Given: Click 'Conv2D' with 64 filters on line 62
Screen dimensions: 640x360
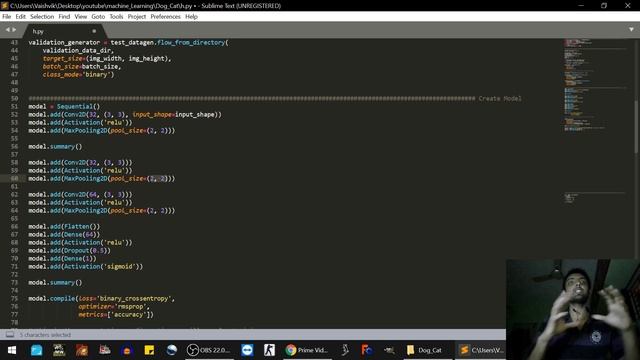Looking at the screenshot, I should click(x=75, y=195).
